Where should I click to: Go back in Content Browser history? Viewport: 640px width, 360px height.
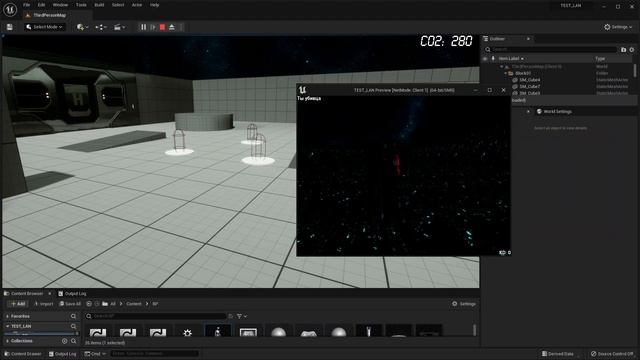pos(89,304)
